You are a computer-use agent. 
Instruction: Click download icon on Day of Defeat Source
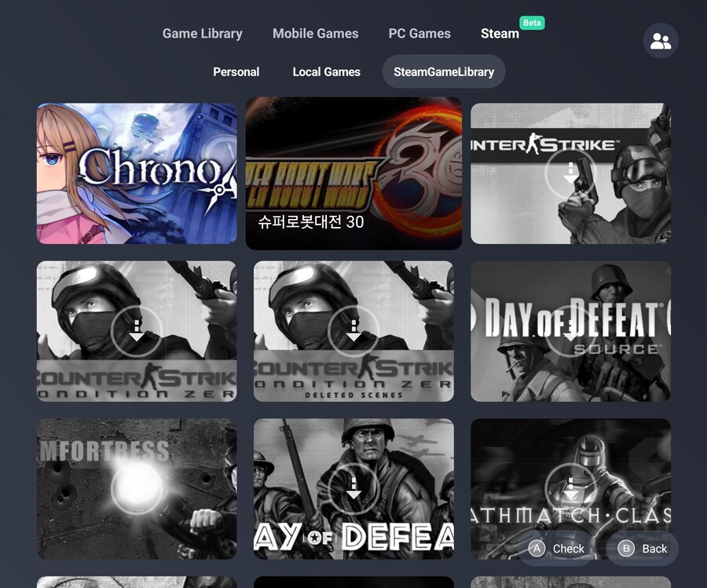(570, 331)
